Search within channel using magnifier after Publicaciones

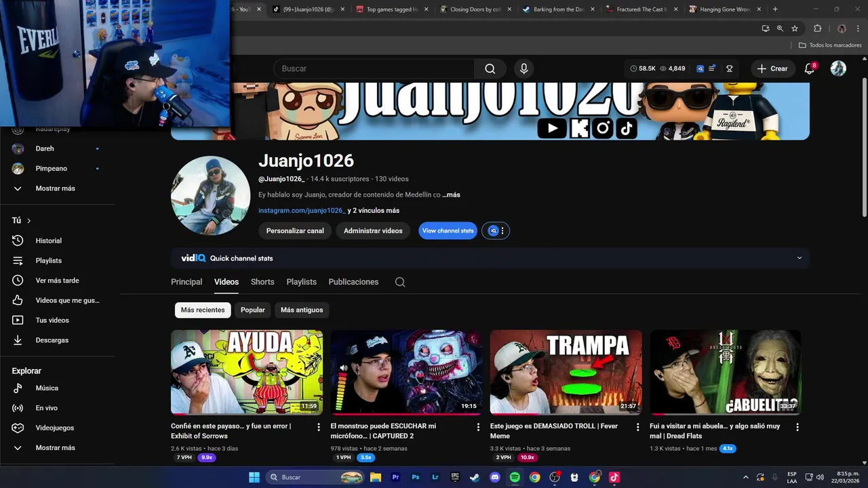[400, 282]
